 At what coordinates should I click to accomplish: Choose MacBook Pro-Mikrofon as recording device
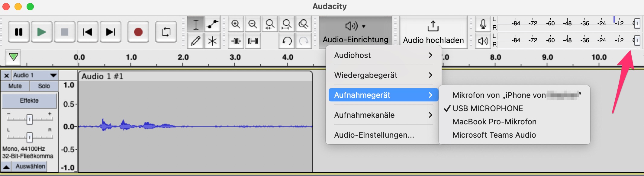(514, 122)
